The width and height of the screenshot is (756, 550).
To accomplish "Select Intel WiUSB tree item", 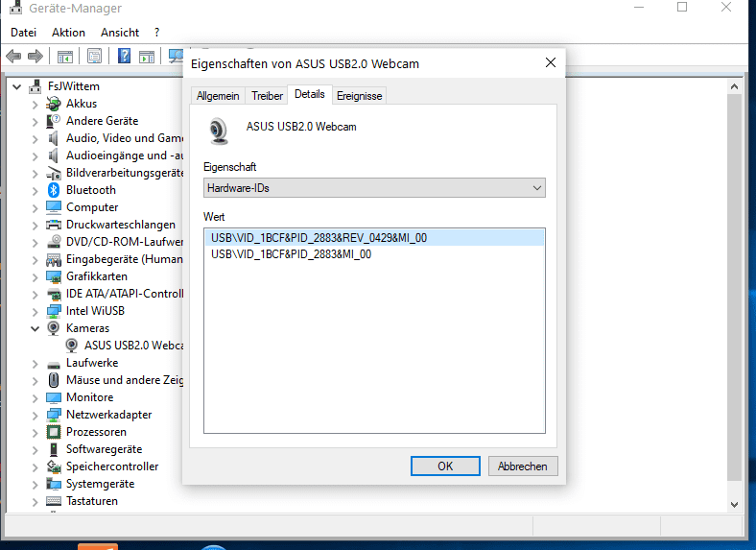I will click(x=95, y=311).
